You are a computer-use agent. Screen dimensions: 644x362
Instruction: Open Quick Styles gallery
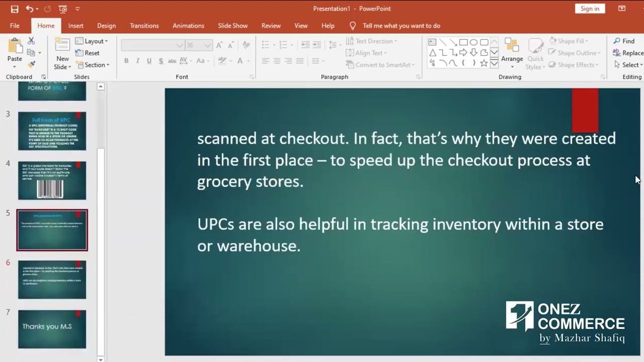click(x=535, y=53)
